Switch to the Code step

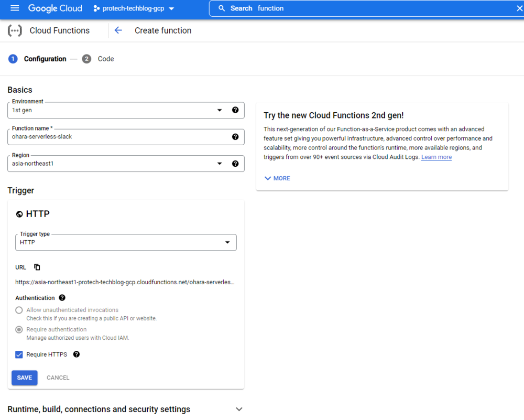coord(105,59)
